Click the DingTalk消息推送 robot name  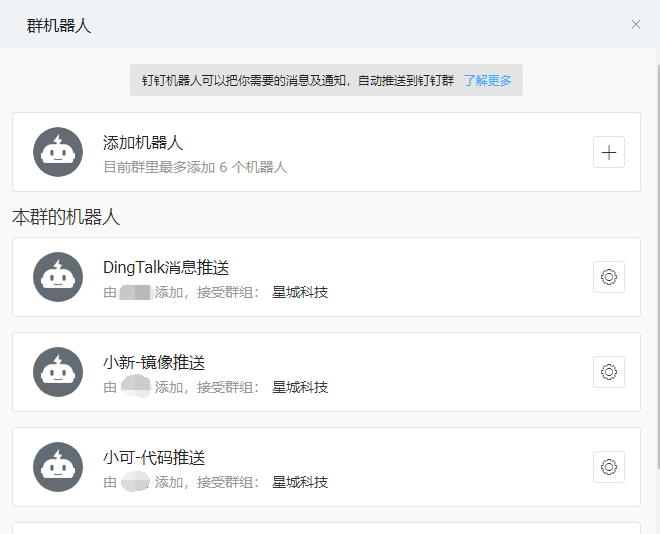coord(166,268)
